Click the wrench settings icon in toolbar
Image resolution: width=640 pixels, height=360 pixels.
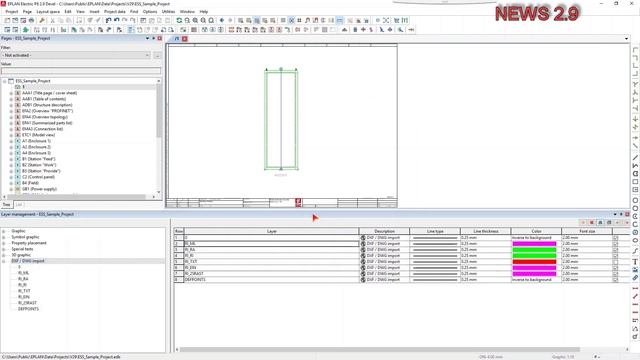(x=41, y=20)
